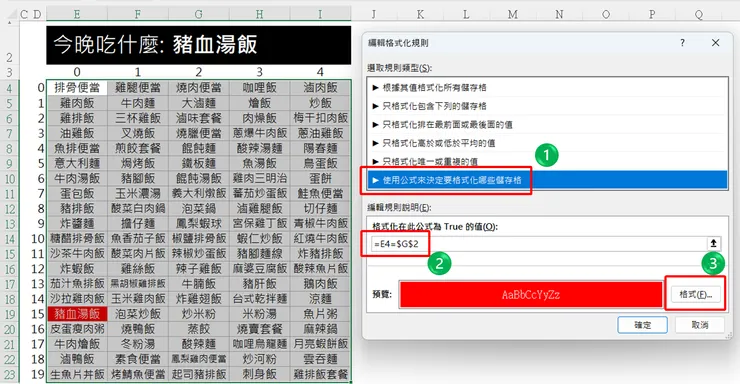Click the cell 雞肉三明治
The height and width of the screenshot is (384, 740).
click(260, 178)
